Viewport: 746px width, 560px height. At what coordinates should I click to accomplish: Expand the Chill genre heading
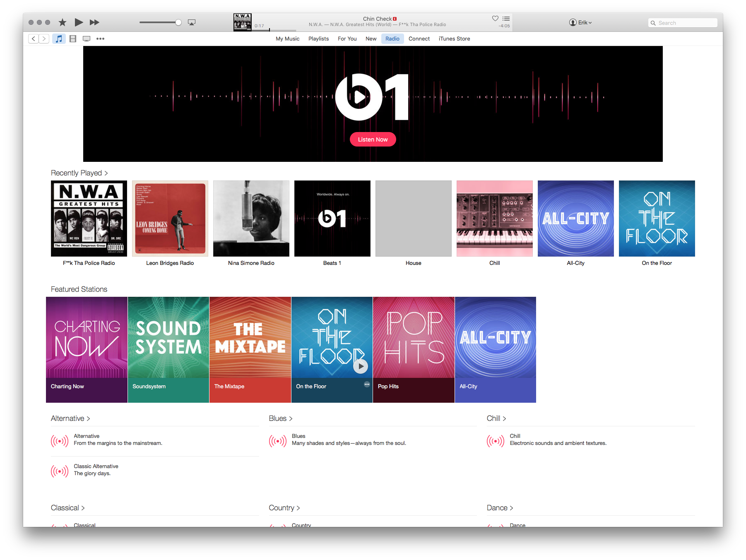click(496, 418)
